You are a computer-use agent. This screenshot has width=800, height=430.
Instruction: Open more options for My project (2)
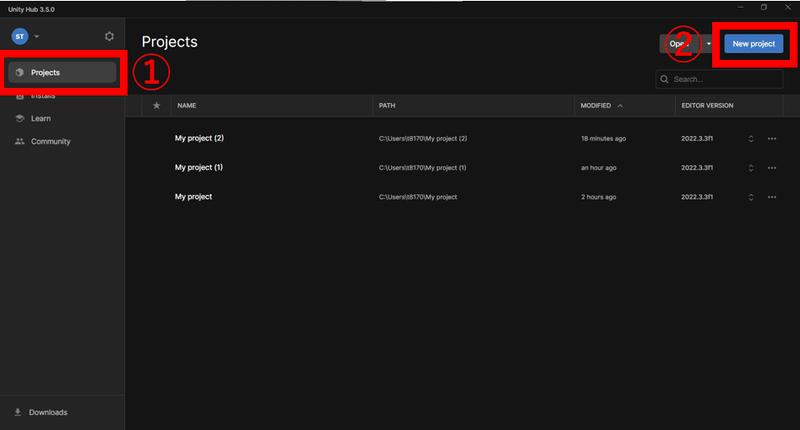tap(772, 139)
